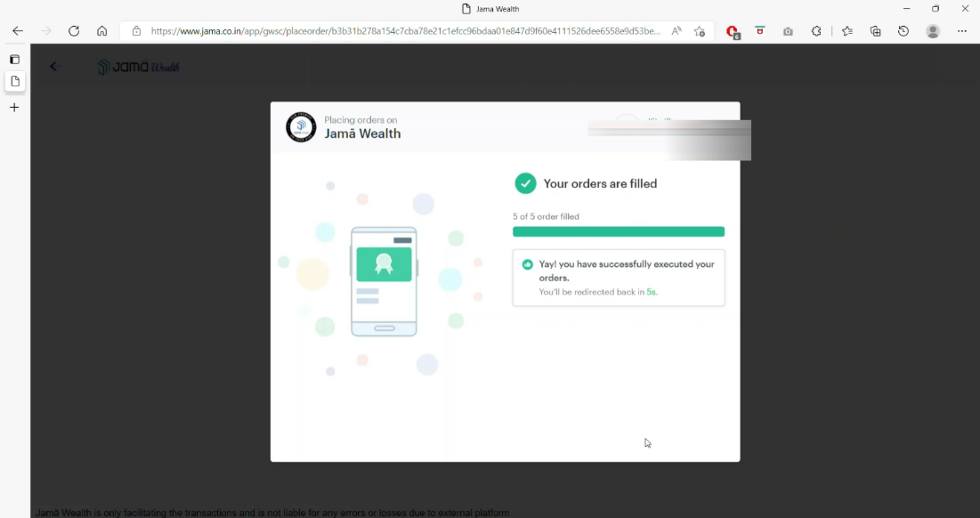The height and width of the screenshot is (518, 980).
Task: Click the page's back chevron beside the logo
Action: coord(53,67)
